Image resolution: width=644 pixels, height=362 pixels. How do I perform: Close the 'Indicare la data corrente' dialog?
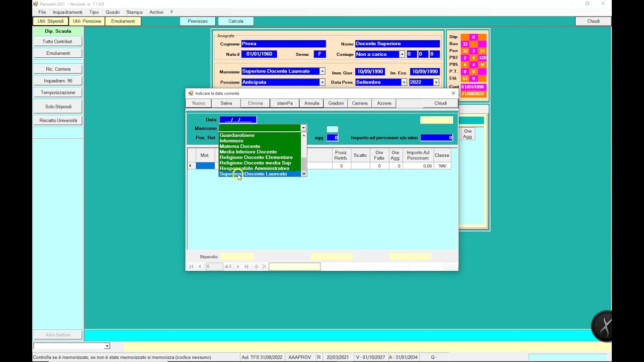coord(453,93)
